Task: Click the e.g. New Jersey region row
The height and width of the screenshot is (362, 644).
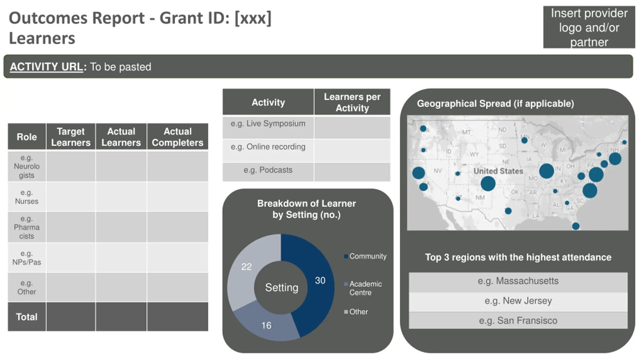Action: [518, 301]
